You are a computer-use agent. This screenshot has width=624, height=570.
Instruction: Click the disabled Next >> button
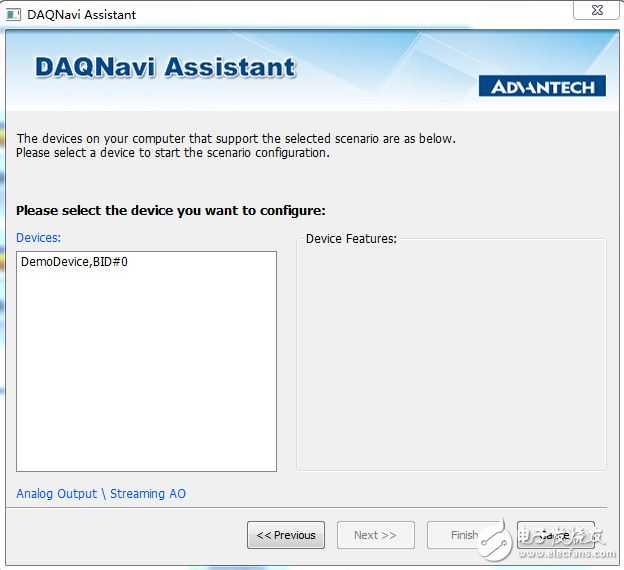[375, 535]
